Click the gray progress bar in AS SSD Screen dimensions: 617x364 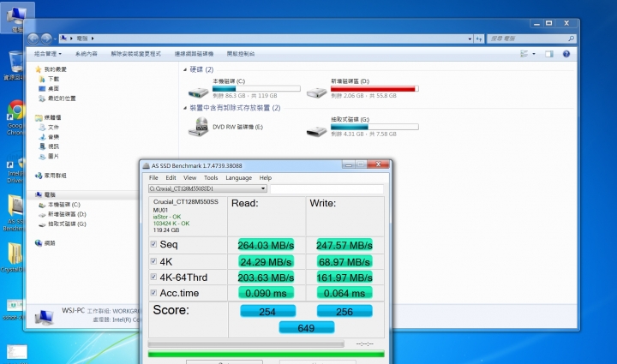pos(246,344)
